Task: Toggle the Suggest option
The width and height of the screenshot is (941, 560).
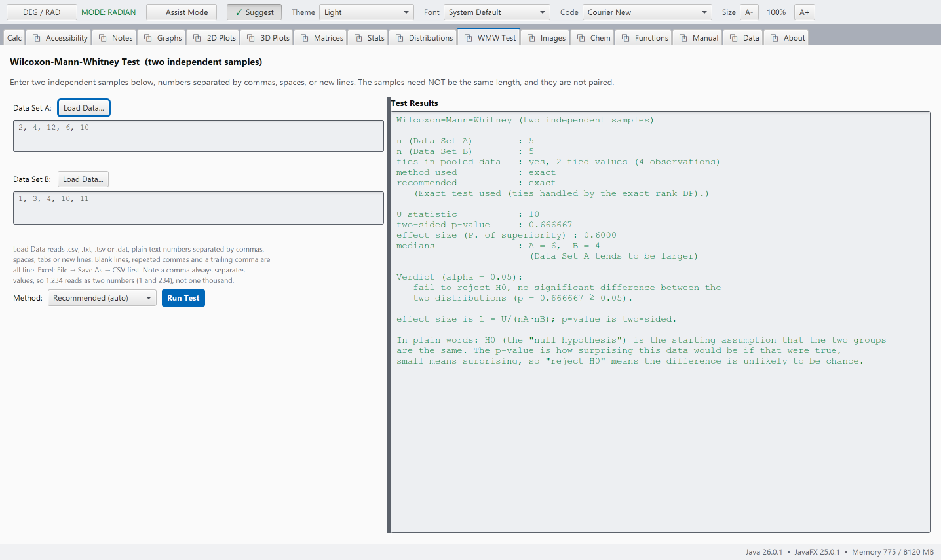Action: click(x=254, y=12)
